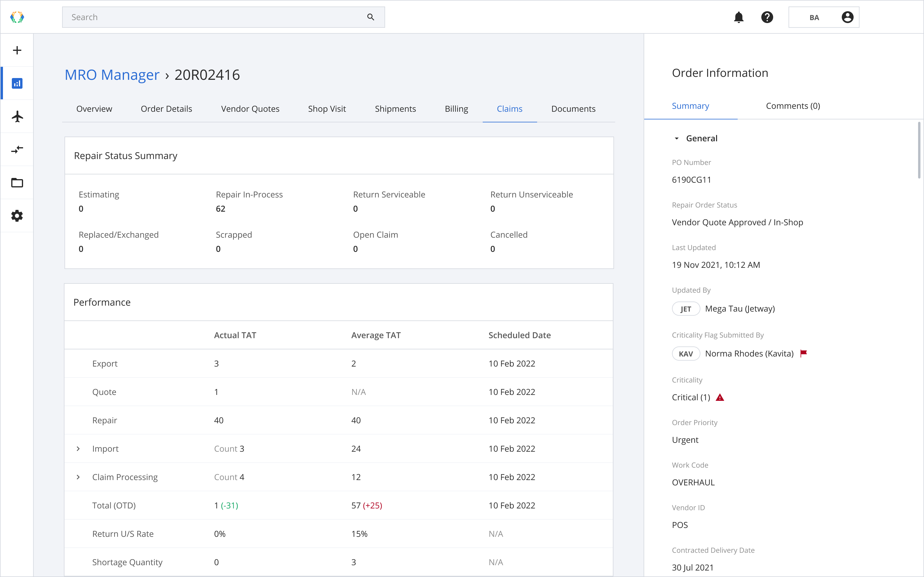This screenshot has height=577, width=924.
Task: Open the exchange arrows icon in the sidebar
Action: [17, 149]
